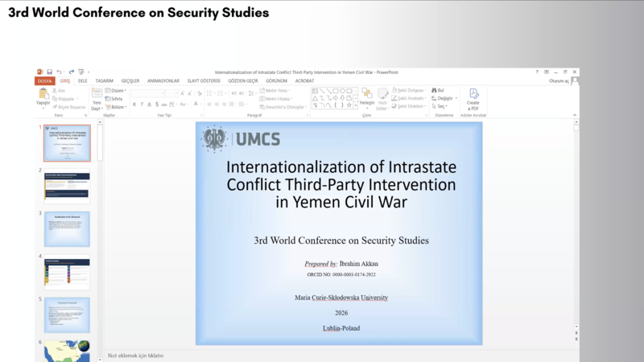Select the text box shape in shapes gallery
Screen dimensions: 644x362
pos(315,91)
